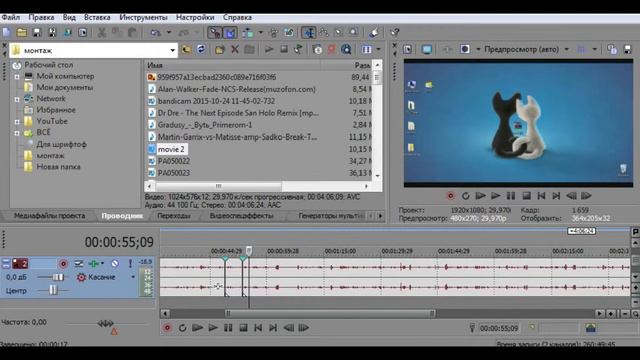Go up one folder in Explorer toolbar

[186, 50]
